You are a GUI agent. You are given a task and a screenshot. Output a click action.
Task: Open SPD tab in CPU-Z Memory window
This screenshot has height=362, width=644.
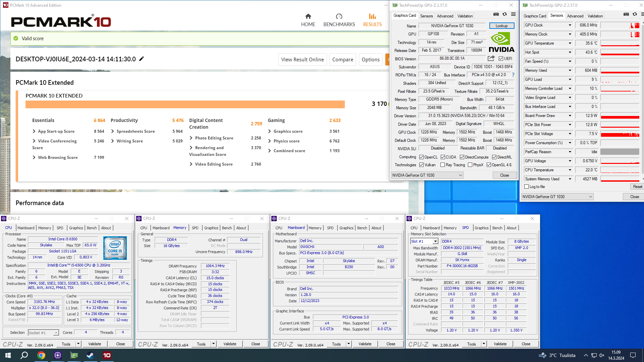click(x=195, y=228)
